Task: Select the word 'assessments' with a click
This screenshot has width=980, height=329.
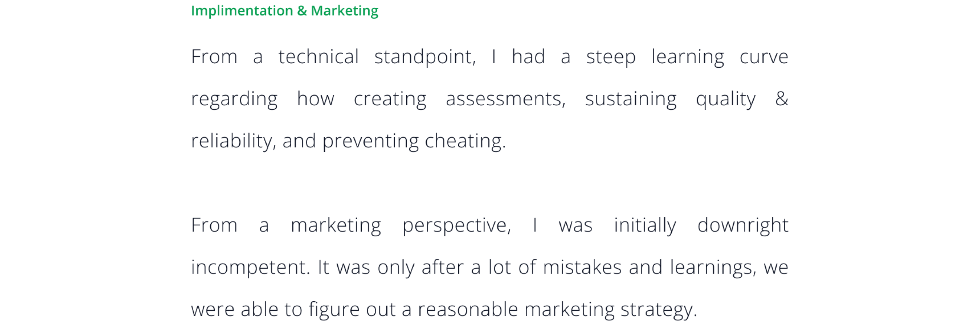Action: [x=504, y=99]
